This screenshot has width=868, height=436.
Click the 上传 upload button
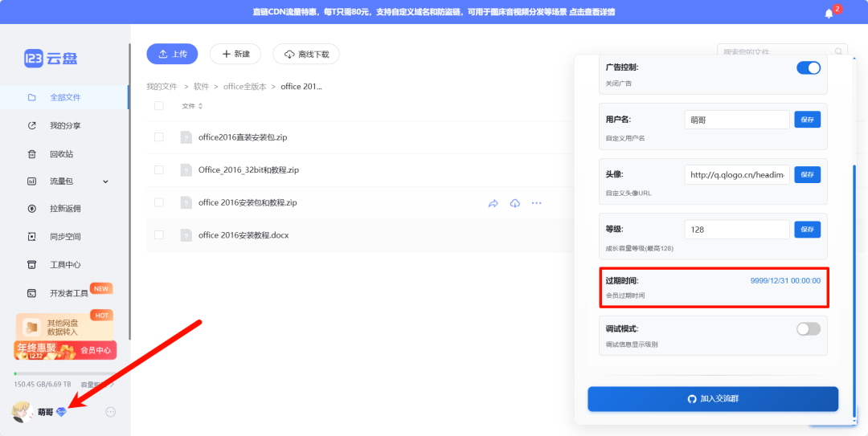[x=172, y=54]
